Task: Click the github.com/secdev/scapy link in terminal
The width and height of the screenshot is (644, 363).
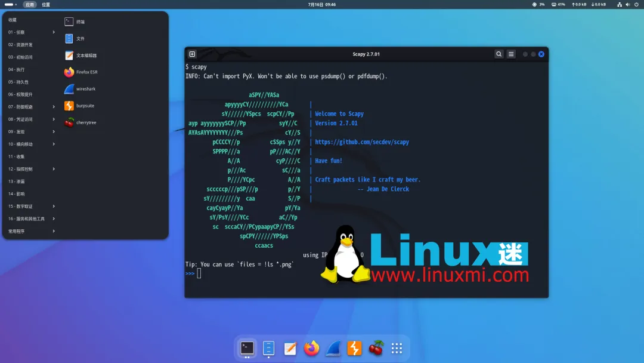Action: click(362, 142)
